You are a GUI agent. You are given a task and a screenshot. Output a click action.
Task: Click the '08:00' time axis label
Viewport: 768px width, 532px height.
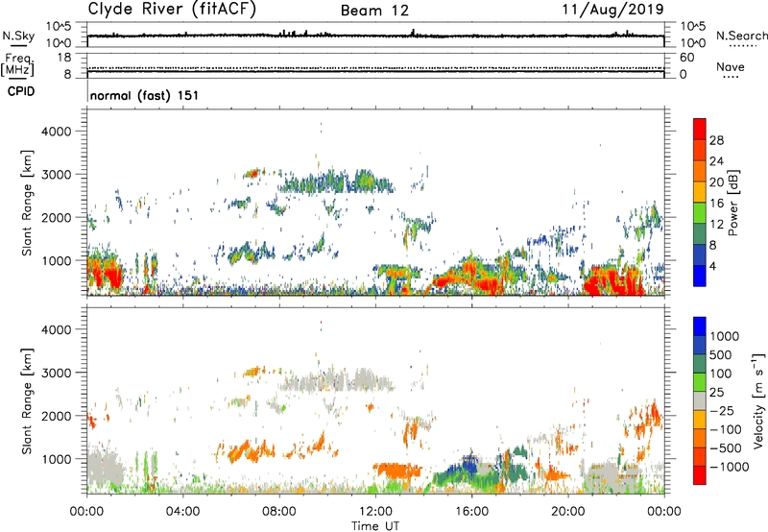click(279, 512)
